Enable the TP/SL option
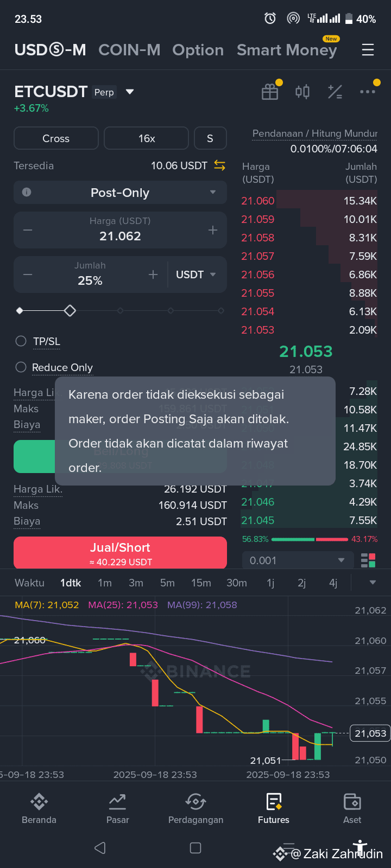This screenshot has height=868, width=391. [x=38, y=341]
